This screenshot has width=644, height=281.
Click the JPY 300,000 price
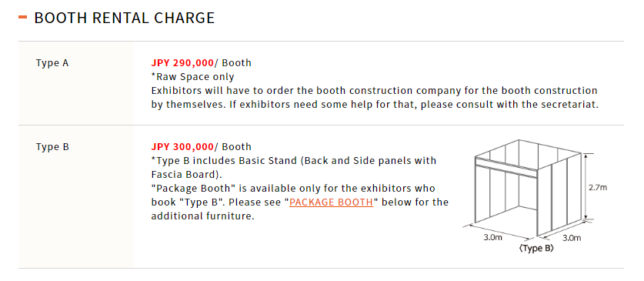(x=182, y=147)
